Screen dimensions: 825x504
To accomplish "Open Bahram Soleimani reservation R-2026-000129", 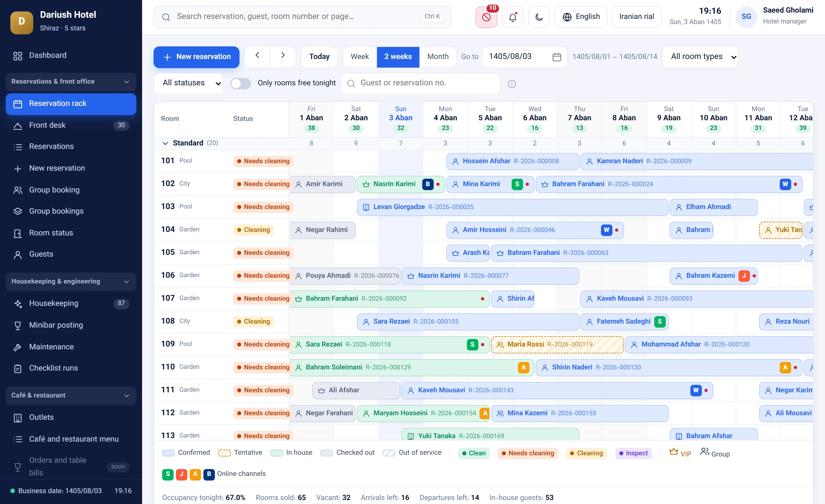I will (411, 367).
